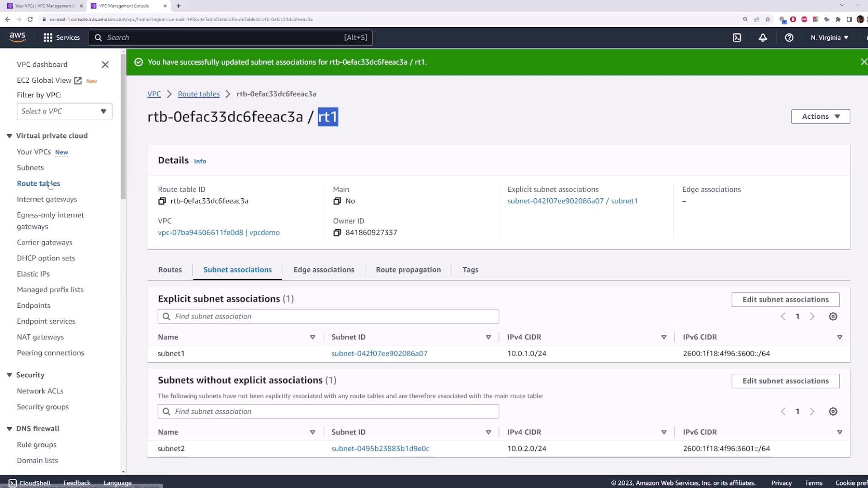Collapse the DNS firewall section
The height and width of the screenshot is (488, 868).
9,429
